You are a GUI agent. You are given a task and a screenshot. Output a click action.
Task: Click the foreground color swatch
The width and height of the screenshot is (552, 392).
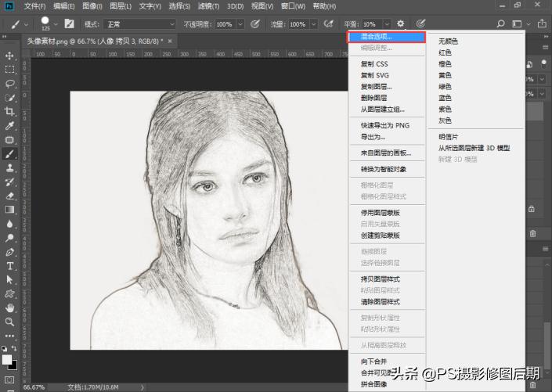pyautogui.click(x=6, y=359)
